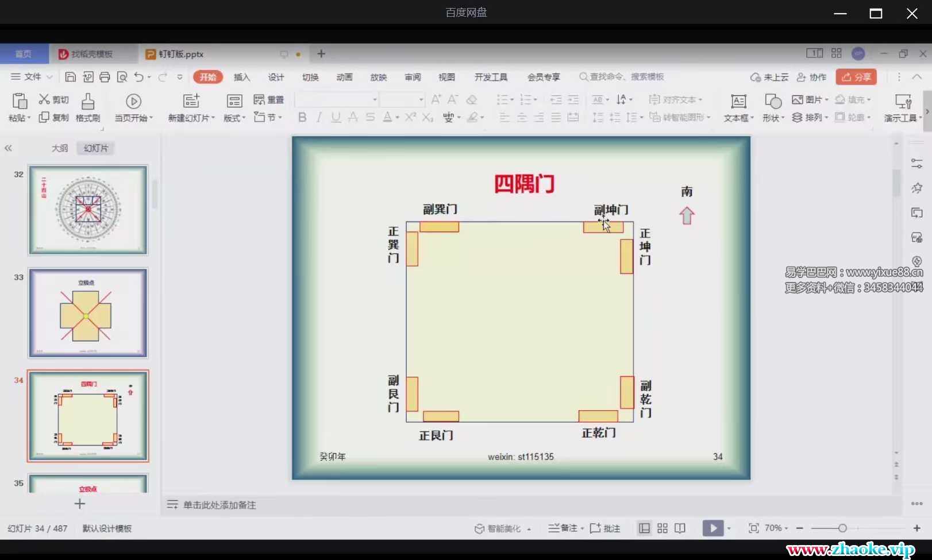Screen dimensions: 932x560
Task: Open the 插入 ribbon tab
Action: [242, 77]
